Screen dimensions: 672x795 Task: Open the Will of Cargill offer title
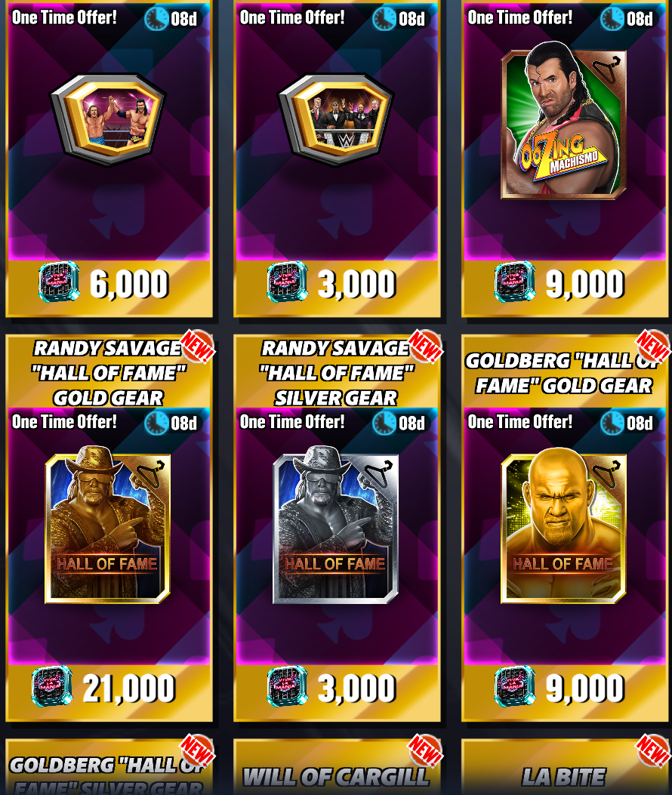point(336,777)
